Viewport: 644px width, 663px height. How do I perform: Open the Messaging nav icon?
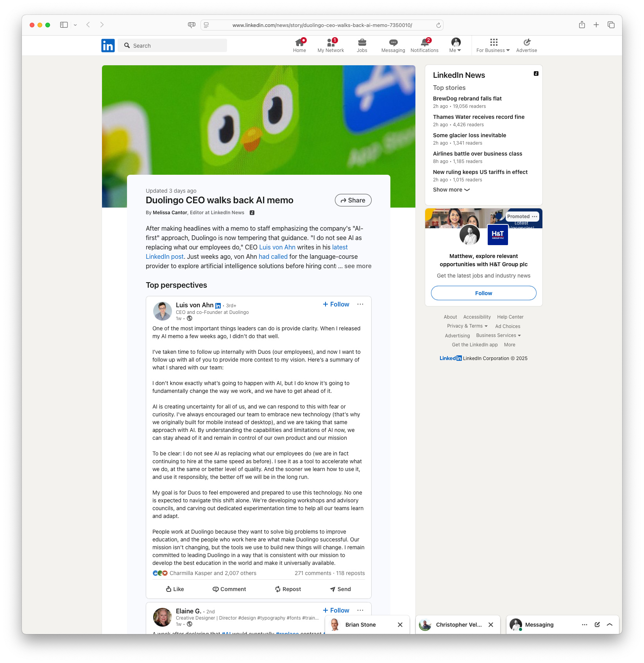(x=393, y=43)
